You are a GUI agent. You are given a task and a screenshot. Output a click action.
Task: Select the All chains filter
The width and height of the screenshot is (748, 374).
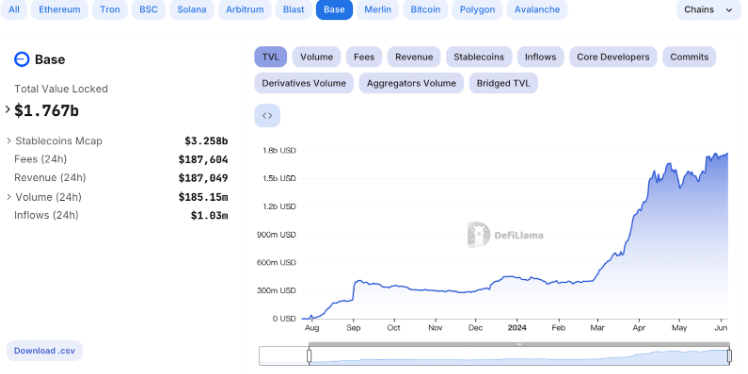(14, 10)
